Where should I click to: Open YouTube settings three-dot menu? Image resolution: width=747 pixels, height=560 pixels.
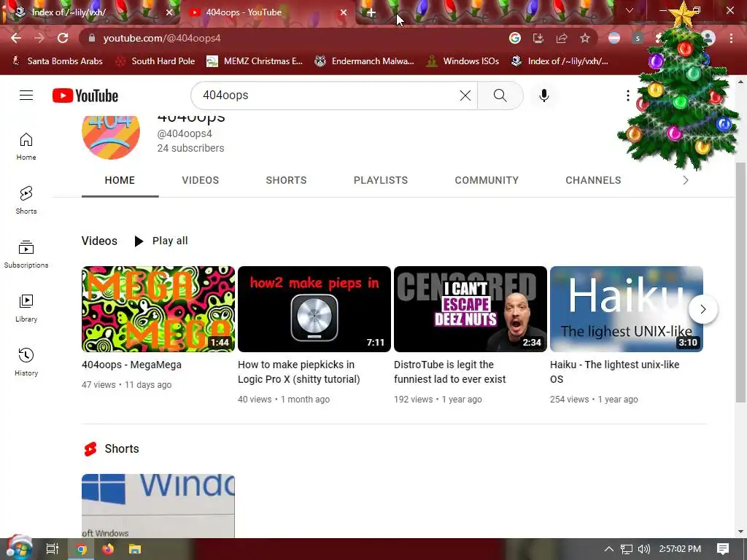(628, 96)
